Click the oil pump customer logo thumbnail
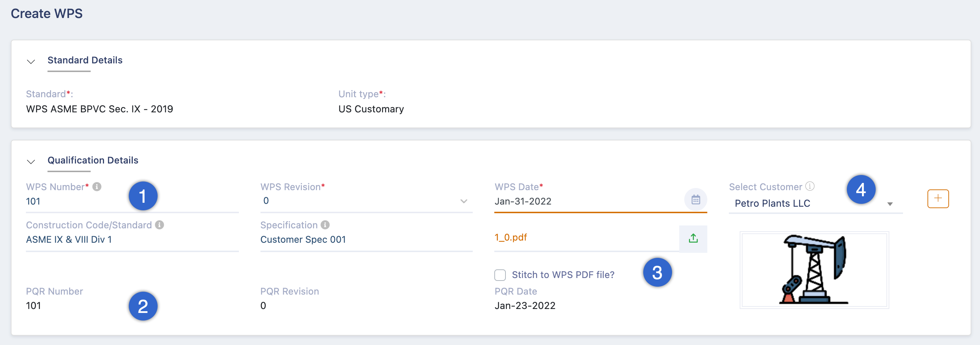This screenshot has width=980, height=345. [814, 270]
